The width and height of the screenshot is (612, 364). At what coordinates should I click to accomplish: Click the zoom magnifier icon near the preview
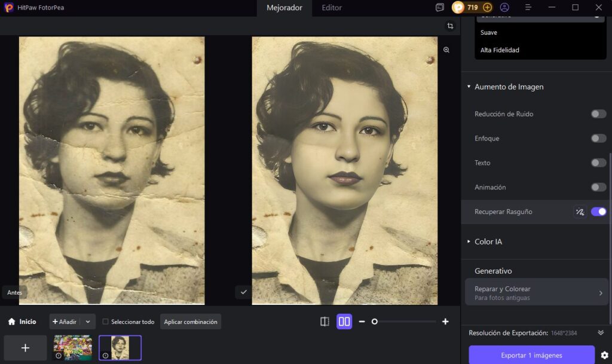(445, 50)
